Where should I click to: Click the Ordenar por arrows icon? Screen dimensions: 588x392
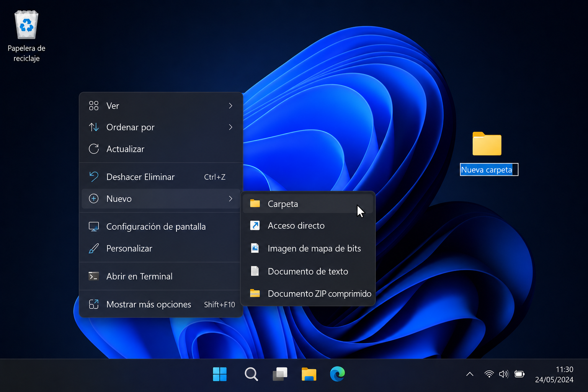[94, 127]
